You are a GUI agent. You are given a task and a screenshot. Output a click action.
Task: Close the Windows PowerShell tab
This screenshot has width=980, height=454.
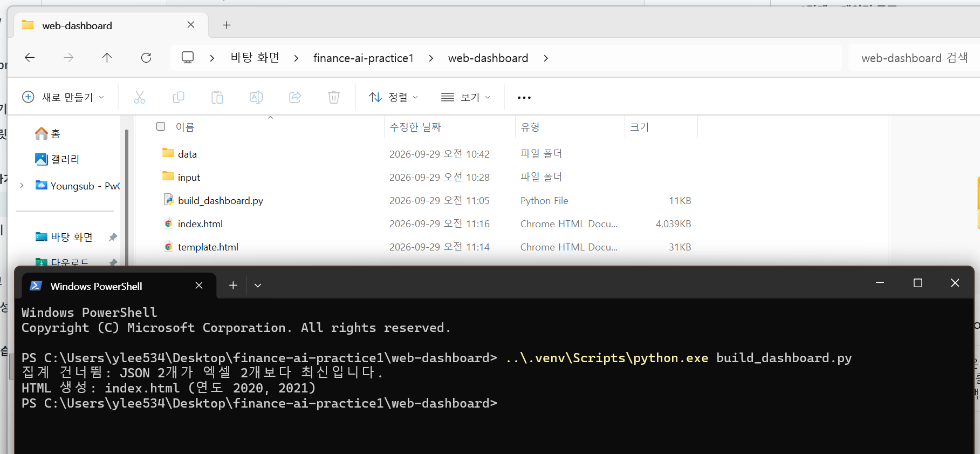[x=199, y=285]
